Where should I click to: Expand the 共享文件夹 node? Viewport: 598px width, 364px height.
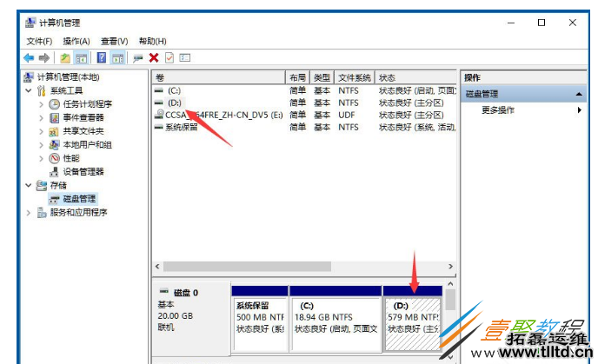click(41, 131)
